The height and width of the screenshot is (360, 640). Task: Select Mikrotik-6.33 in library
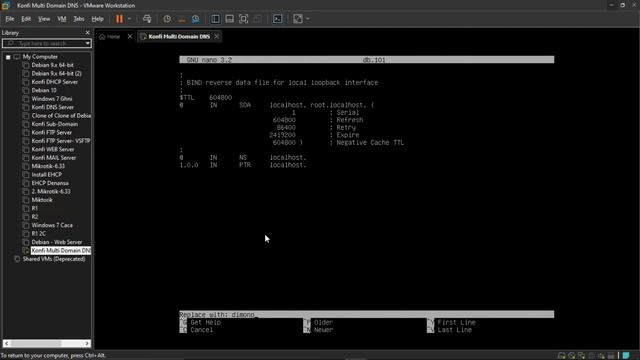[48, 166]
